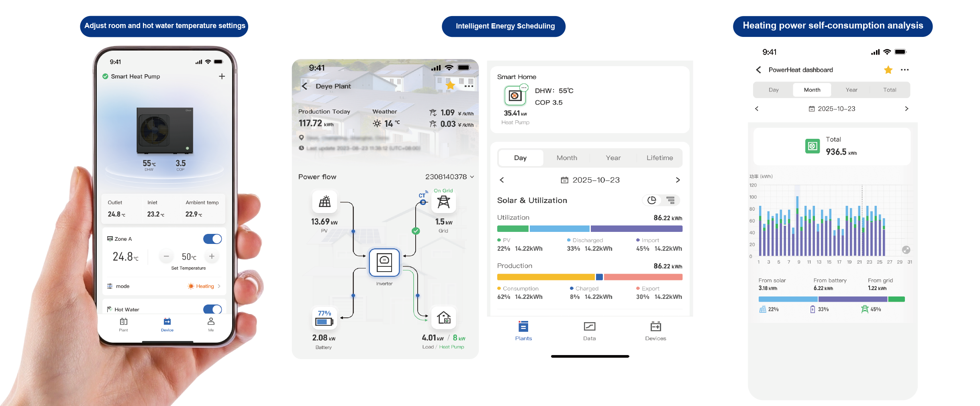The height and width of the screenshot is (406, 980).
Task: Switch to pie chart view in Solar & Utilization
Action: point(651,200)
